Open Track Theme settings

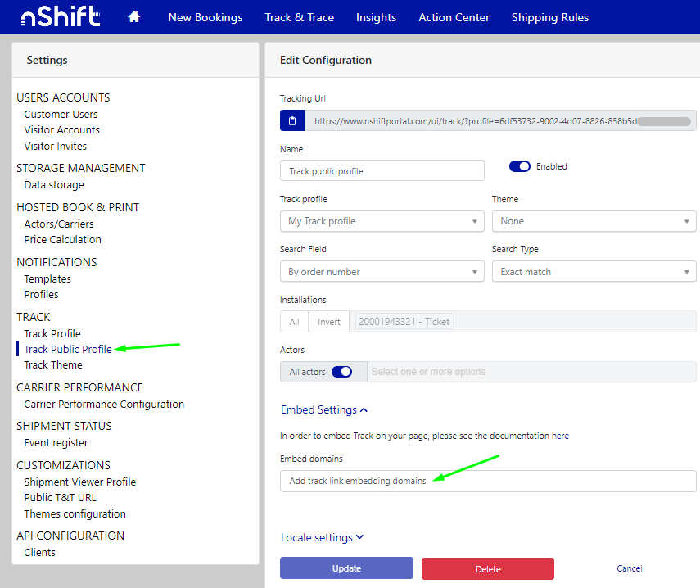[x=53, y=365]
